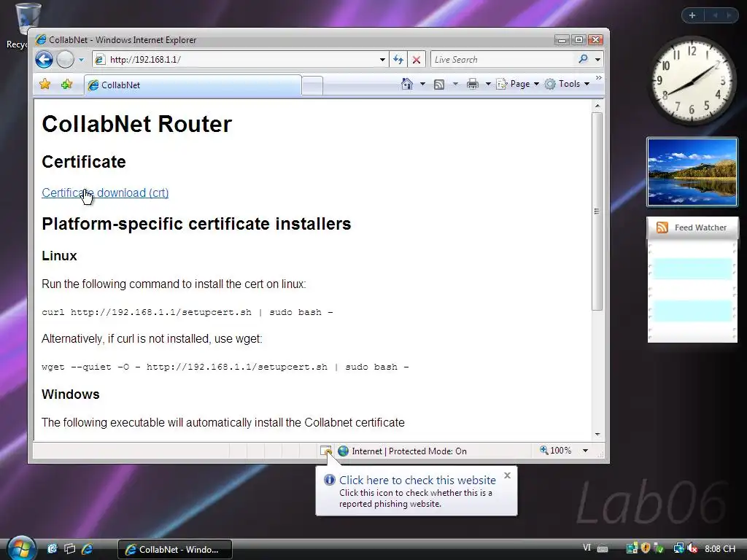Click the keyboard icon on the language bar

pyautogui.click(x=603, y=549)
